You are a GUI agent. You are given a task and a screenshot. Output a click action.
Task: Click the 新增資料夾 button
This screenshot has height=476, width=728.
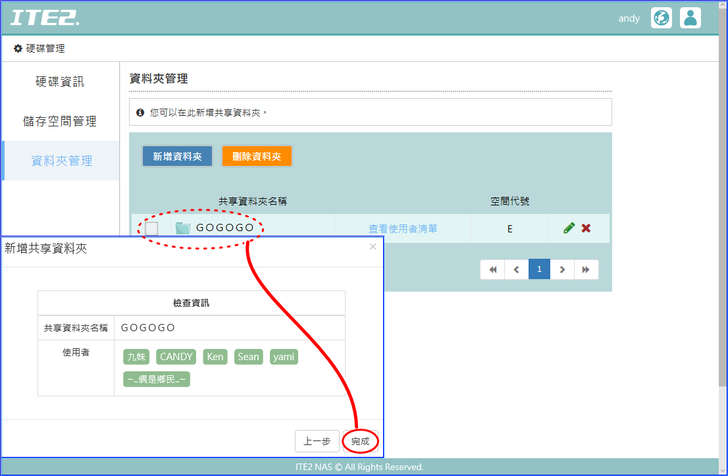click(177, 156)
